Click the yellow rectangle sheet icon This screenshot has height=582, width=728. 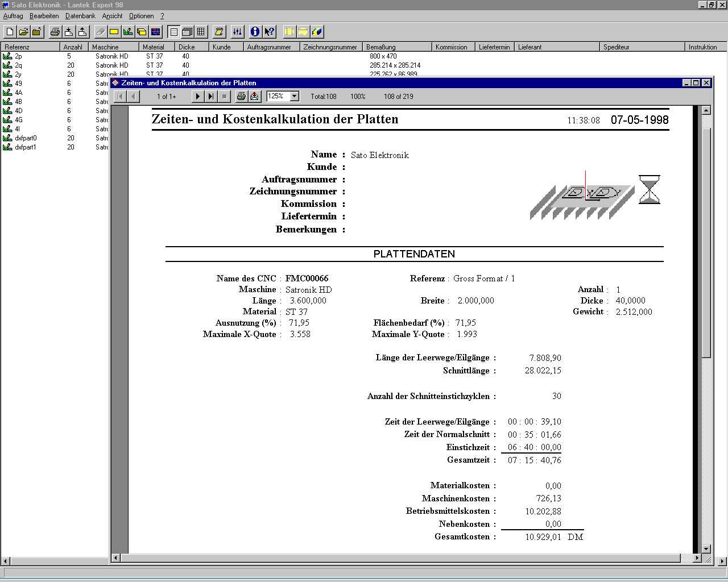click(x=114, y=32)
